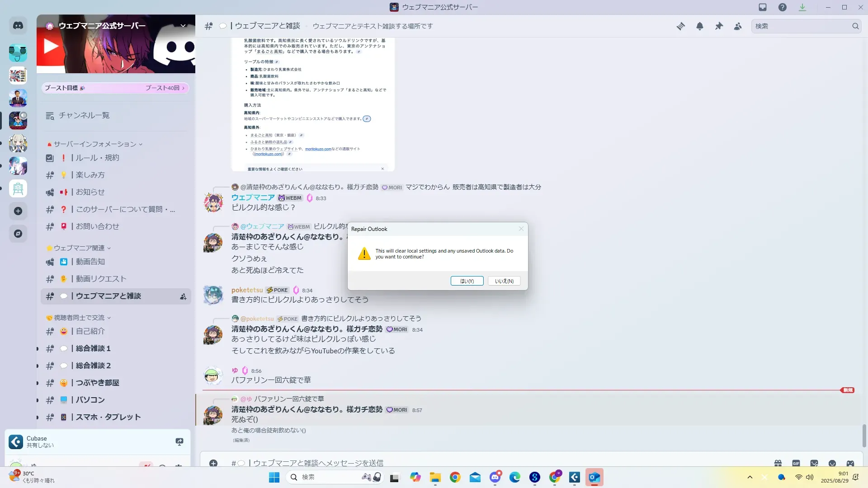Image resolution: width=868 pixels, height=488 pixels.
Task: Open Discord inbox icon in title bar
Action: [763, 7]
